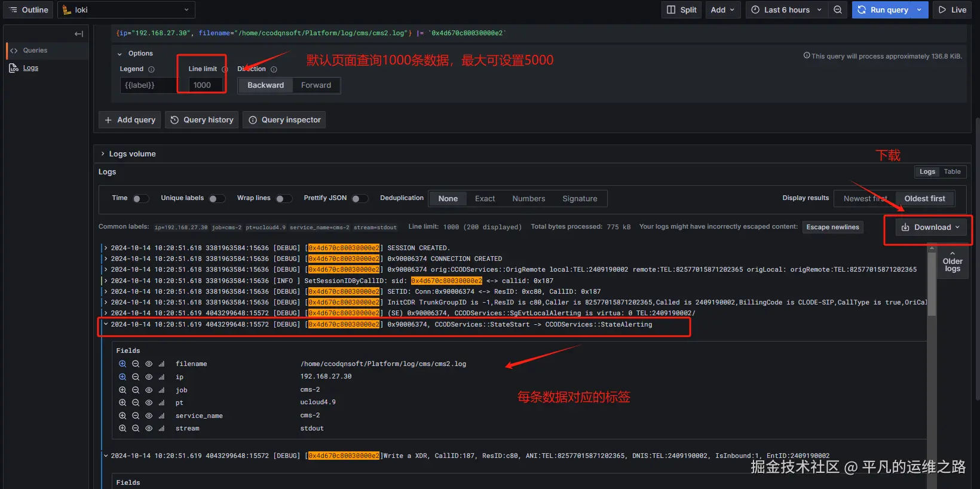
Task: Open Query history
Action: pos(201,120)
